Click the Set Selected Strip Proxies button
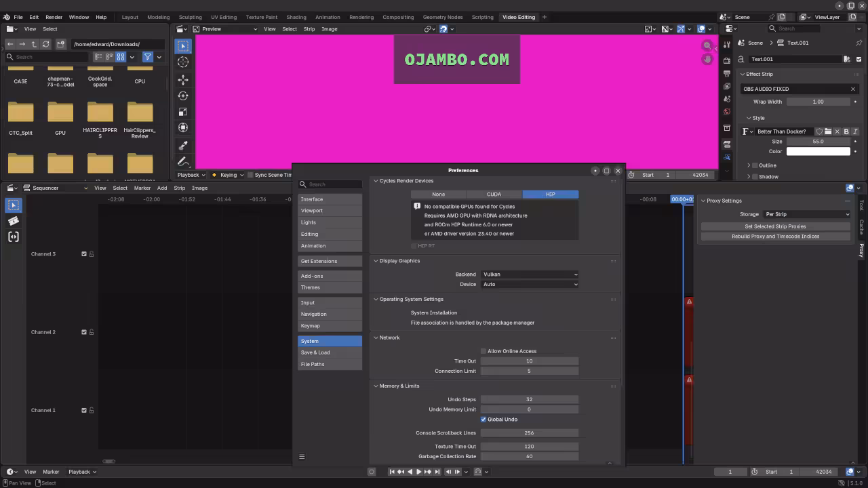 tap(775, 226)
